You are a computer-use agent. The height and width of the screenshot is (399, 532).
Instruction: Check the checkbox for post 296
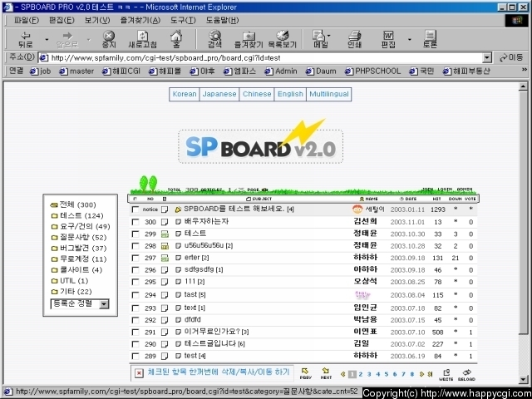click(135, 270)
